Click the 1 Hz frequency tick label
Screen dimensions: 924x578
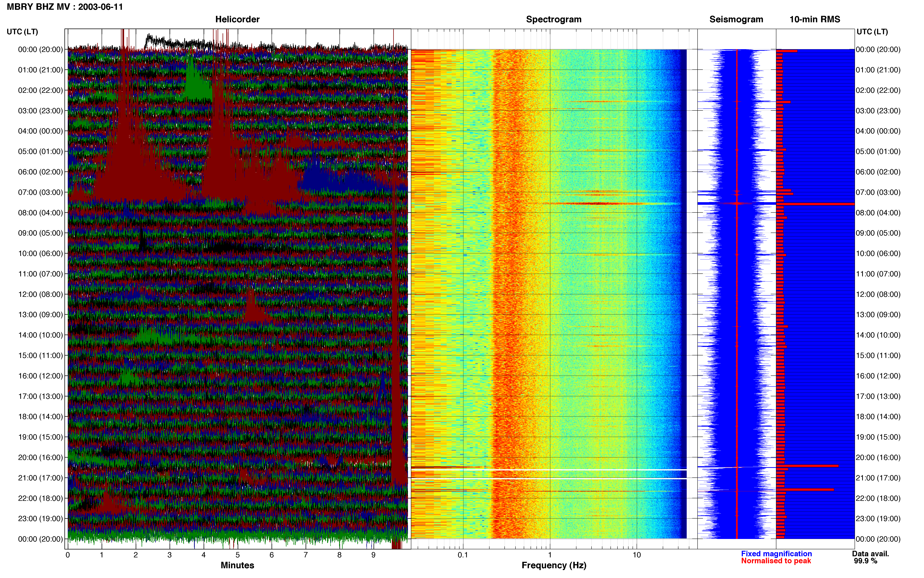(550, 555)
